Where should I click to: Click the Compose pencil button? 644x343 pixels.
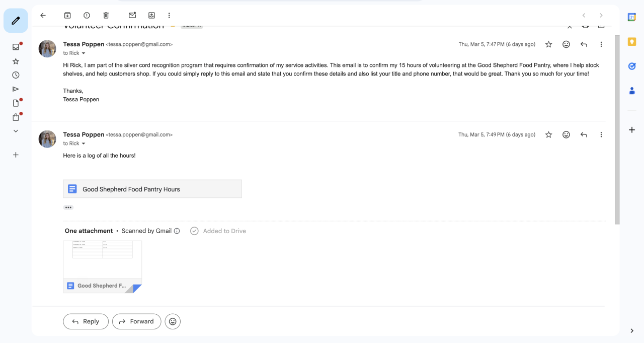(16, 21)
